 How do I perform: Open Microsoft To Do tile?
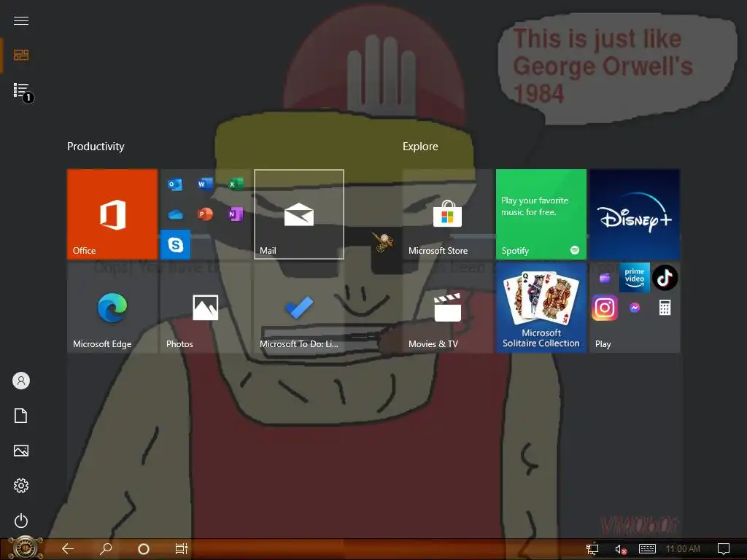tap(298, 308)
